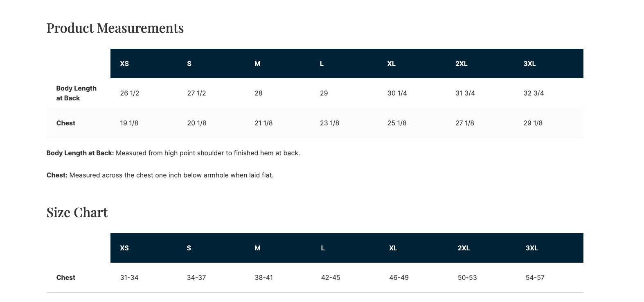644x302 pixels.
Task: Click the Chest row label in measurements table
Action: 66,123
